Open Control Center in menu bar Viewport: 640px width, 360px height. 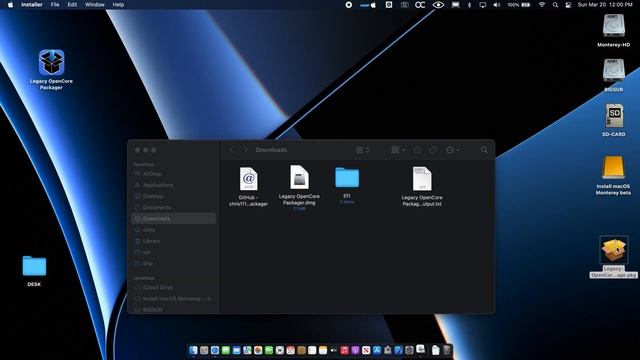(x=568, y=5)
